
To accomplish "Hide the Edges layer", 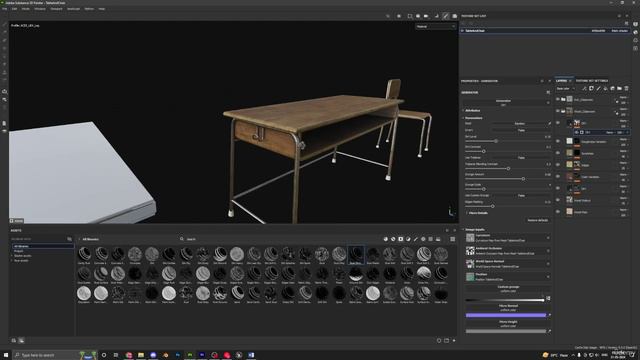I will [558, 165].
